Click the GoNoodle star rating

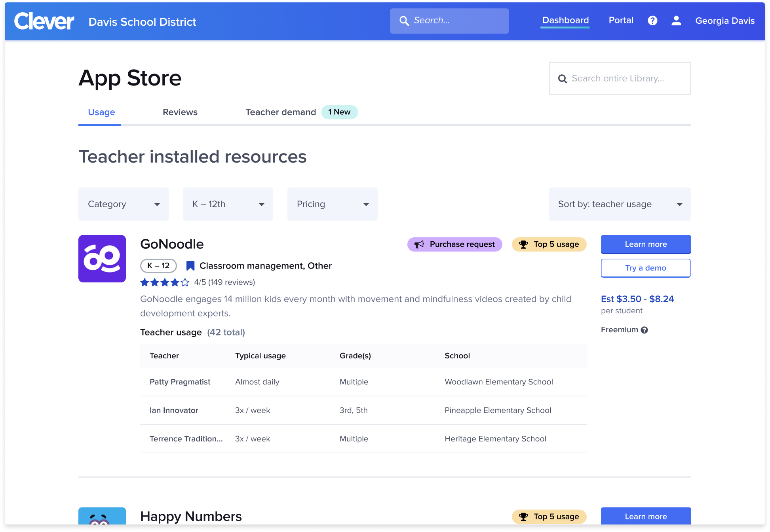pos(165,282)
